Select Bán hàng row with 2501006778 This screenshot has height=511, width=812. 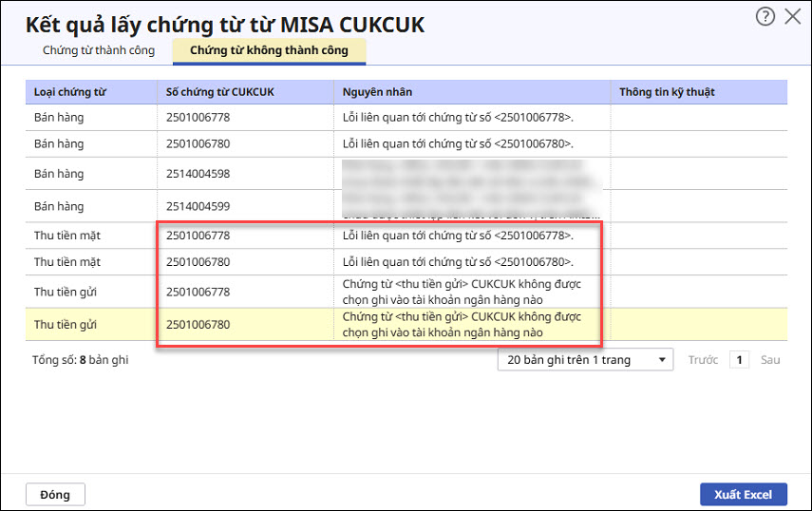(406, 118)
